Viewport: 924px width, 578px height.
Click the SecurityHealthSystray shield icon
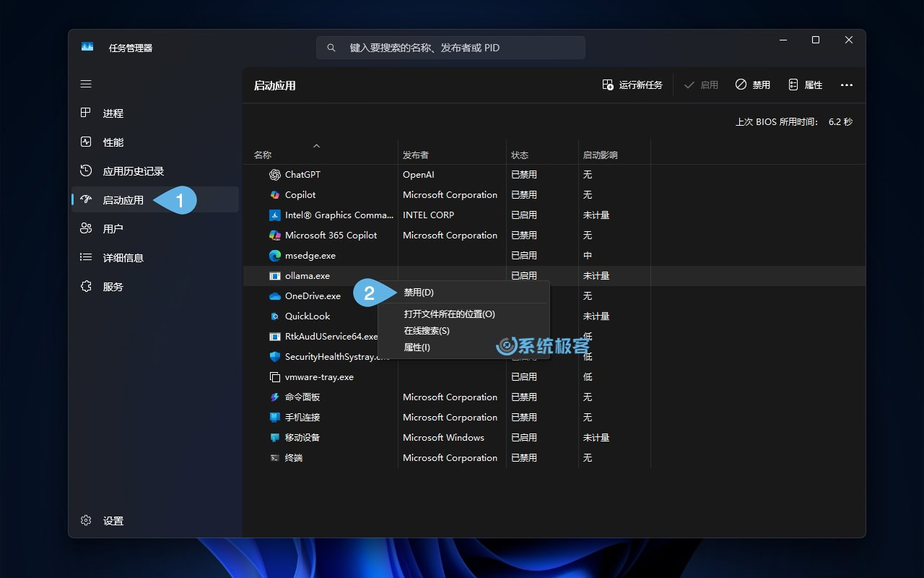(x=274, y=357)
